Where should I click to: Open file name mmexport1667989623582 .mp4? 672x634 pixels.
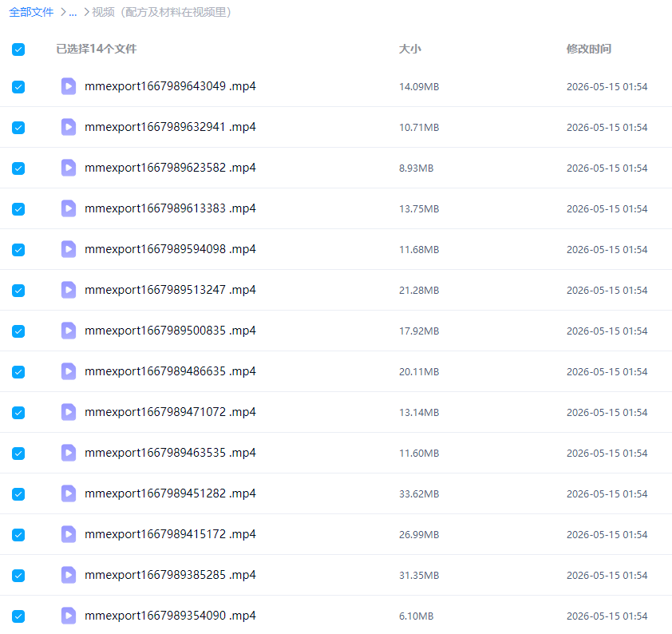(170, 168)
